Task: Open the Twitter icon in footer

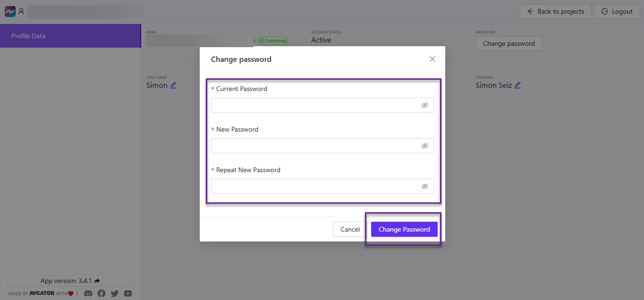Action: [x=115, y=293]
